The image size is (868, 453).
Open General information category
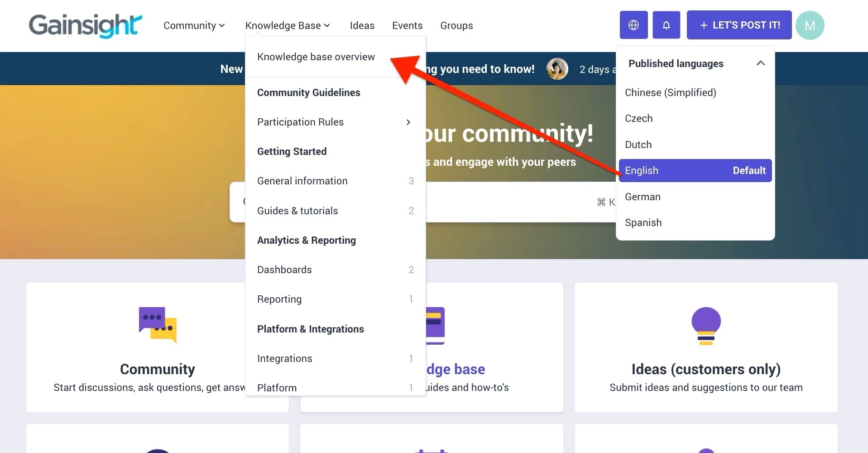pos(336,181)
